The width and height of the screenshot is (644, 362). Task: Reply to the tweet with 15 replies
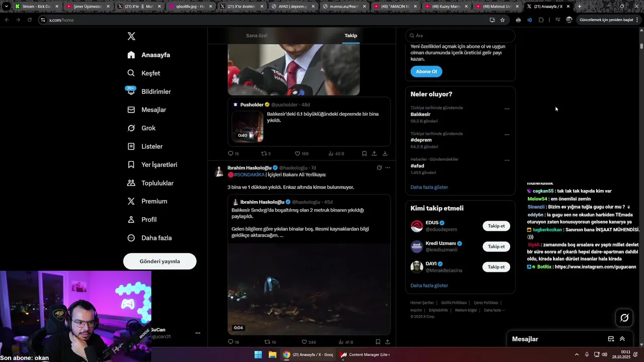coord(233,153)
